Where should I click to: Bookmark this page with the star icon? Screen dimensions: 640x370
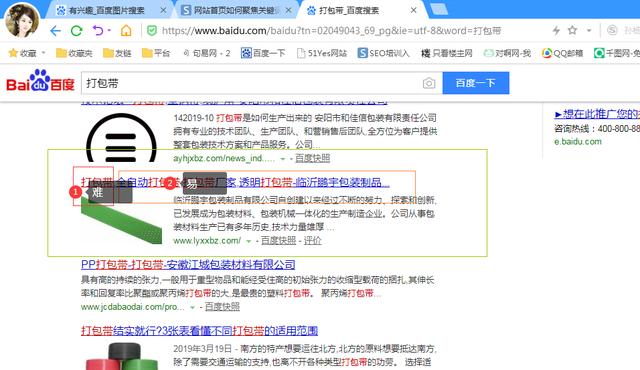click(573, 30)
